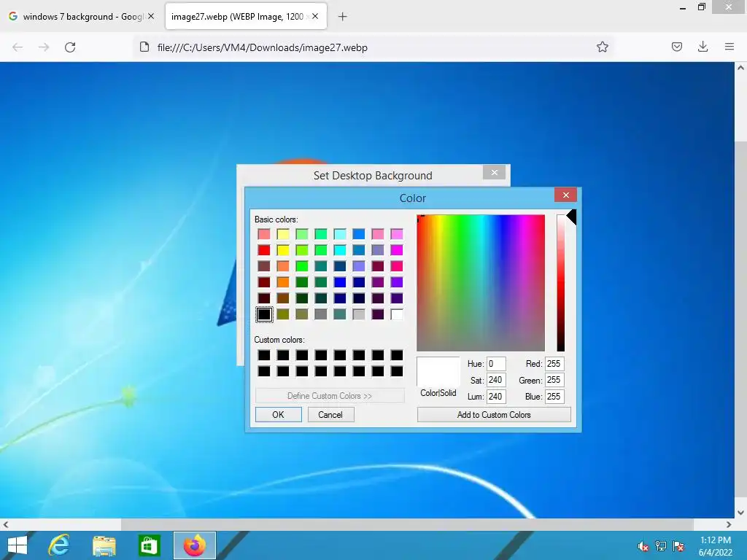Click the vertical scrollbar down arrow
The width and height of the screenshot is (747, 560).
point(741,513)
